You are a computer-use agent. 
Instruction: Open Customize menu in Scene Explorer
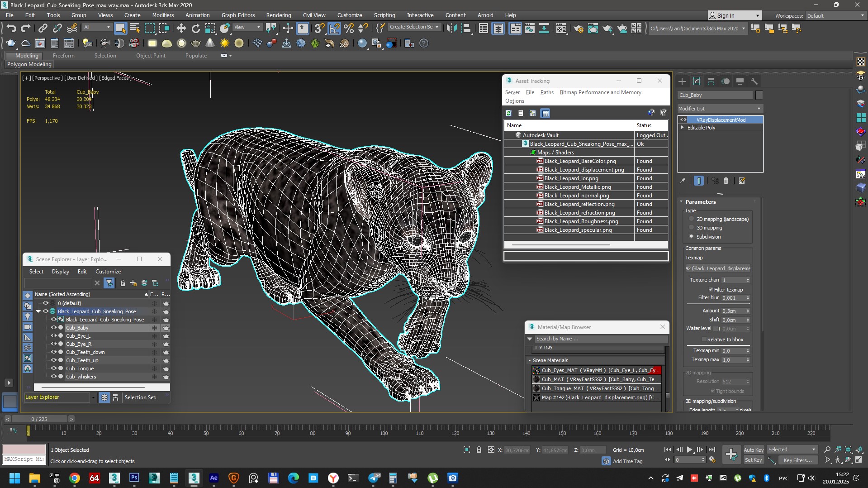(x=108, y=272)
